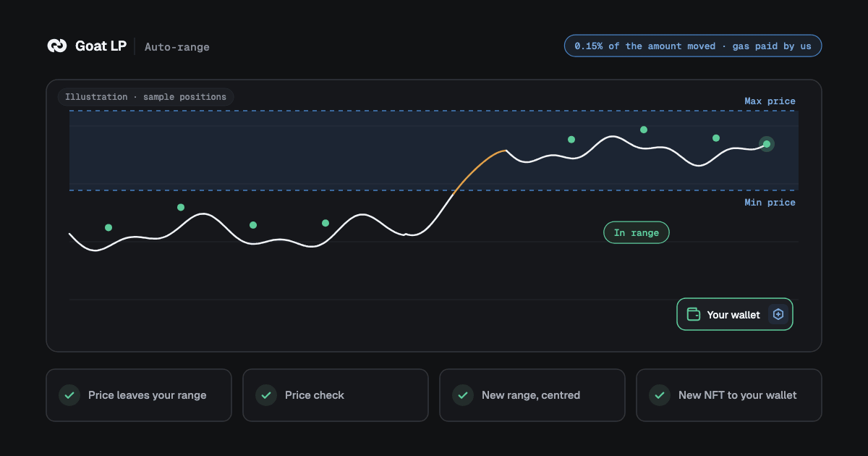Click the 0.15% fee info pill
This screenshot has width=868, height=456.
(x=693, y=46)
